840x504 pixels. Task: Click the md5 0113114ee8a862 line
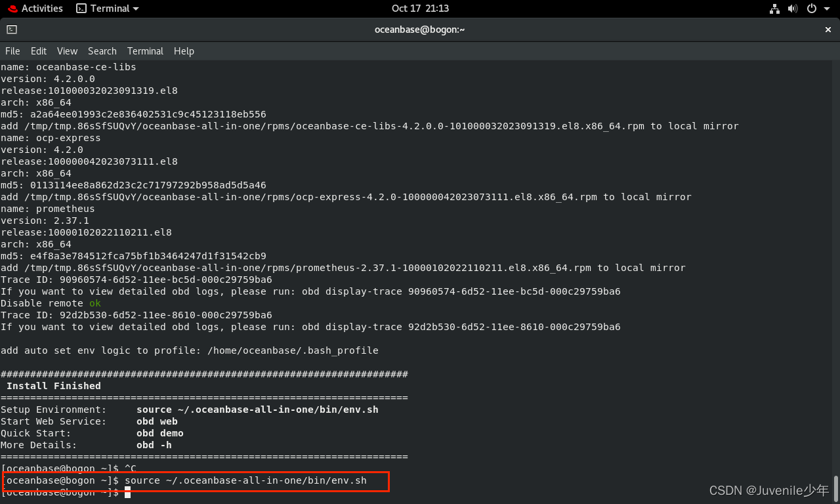pos(133,185)
